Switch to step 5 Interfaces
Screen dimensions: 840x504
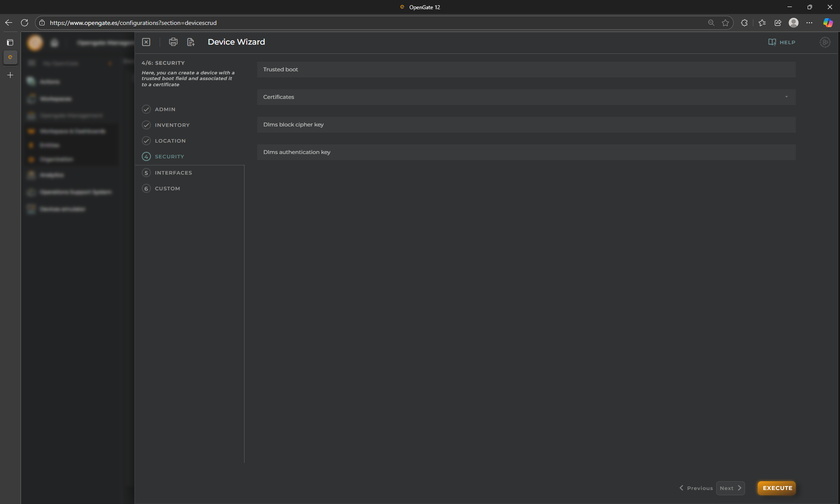173,173
